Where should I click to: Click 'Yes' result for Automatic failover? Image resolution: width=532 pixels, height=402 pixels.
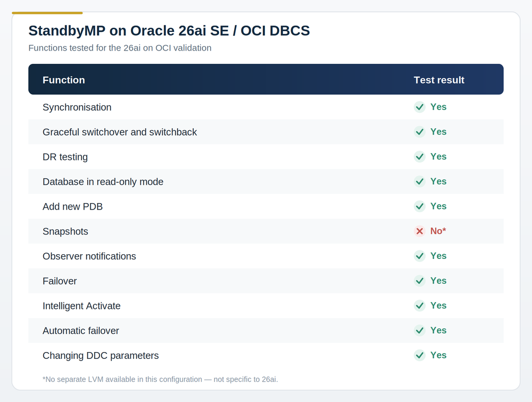tap(438, 330)
